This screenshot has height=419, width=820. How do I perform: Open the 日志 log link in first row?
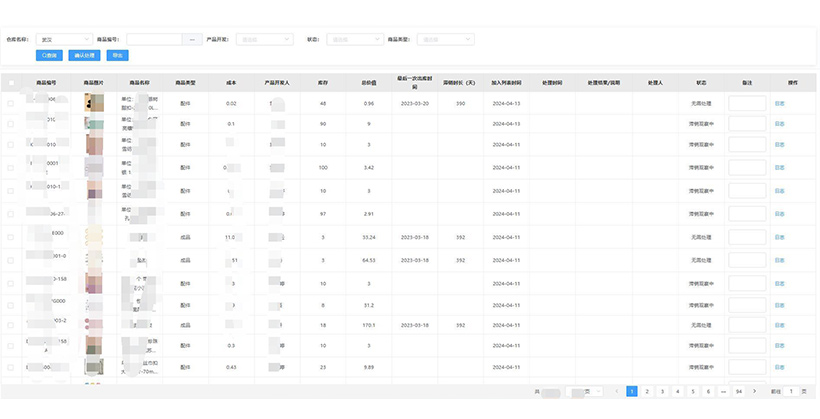point(780,103)
